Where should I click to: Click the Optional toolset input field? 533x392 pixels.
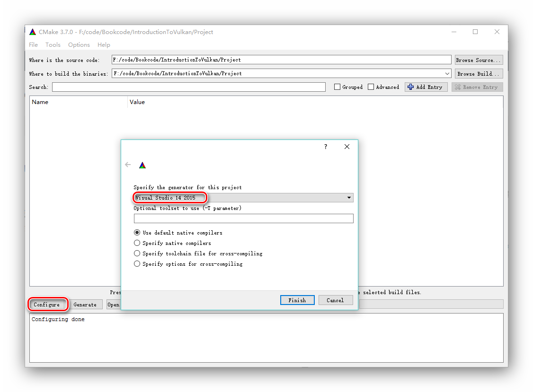243,218
